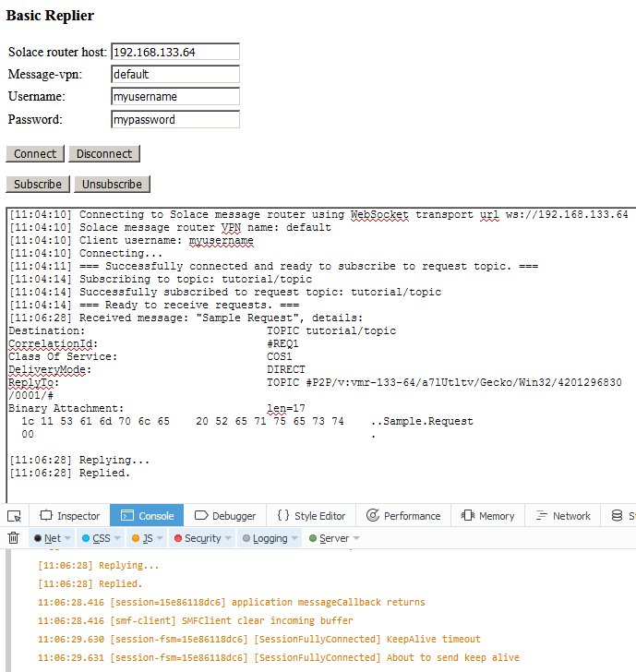Open the Inspector tab
This screenshot has height=672, width=636.
[69, 516]
